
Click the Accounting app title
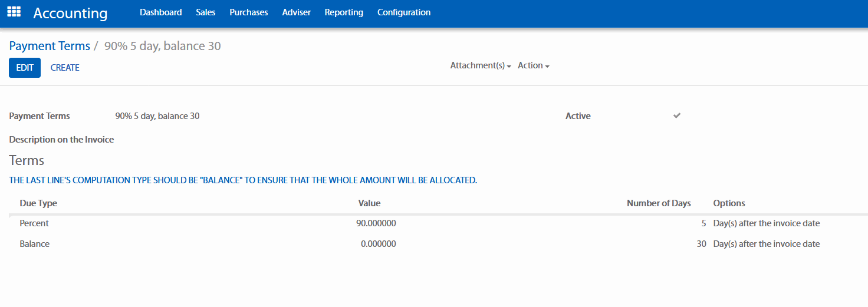[70, 13]
